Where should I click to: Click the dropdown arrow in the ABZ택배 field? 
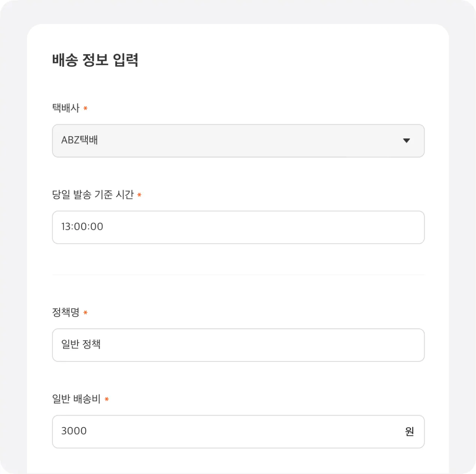[406, 141]
